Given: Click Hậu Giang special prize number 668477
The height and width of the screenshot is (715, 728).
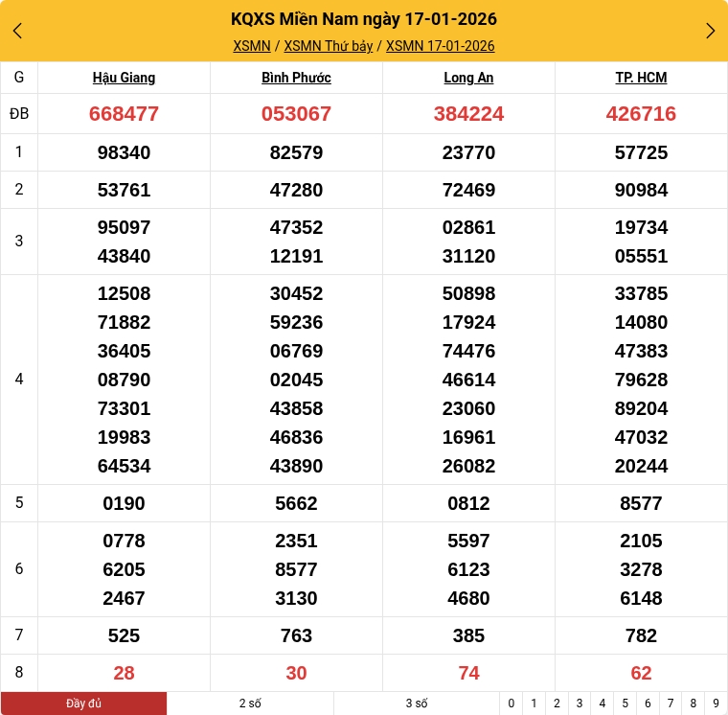Looking at the screenshot, I should pos(124,114).
